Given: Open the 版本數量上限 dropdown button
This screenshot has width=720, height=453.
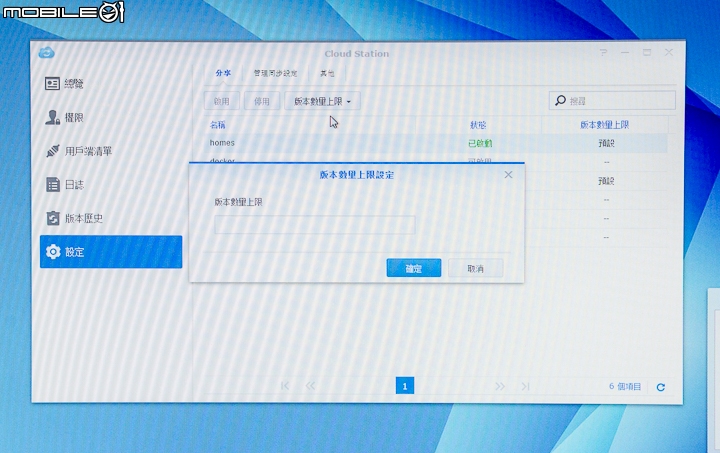Looking at the screenshot, I should [x=322, y=101].
